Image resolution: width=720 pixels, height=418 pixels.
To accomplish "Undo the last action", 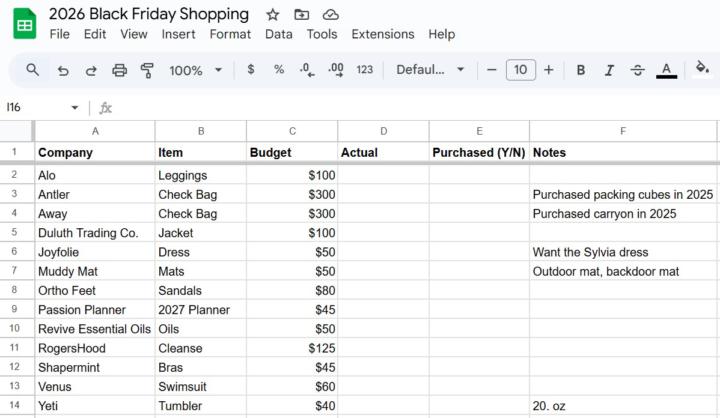I will (63, 70).
